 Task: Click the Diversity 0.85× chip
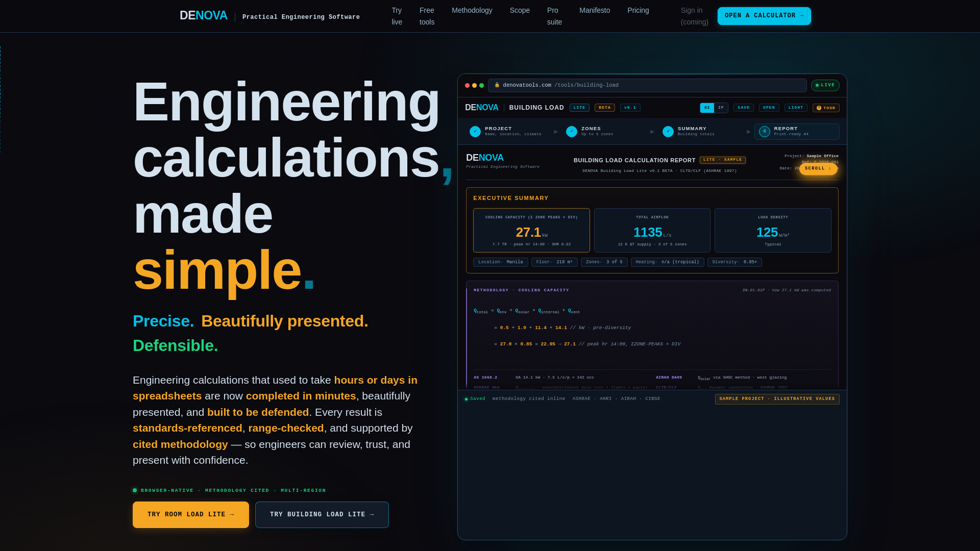734,262
